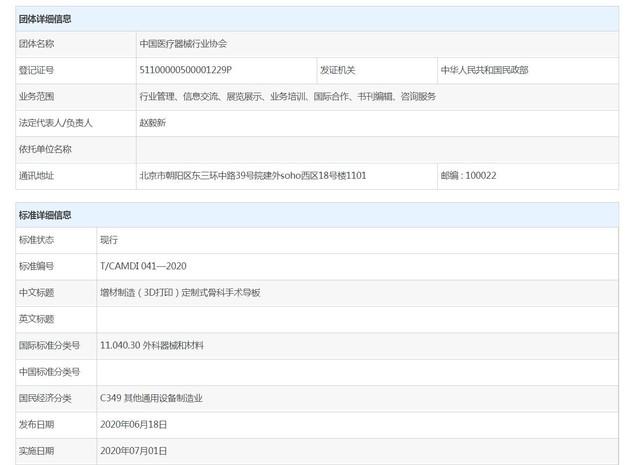
Task: Click the business scope text starting with 行业管理
Action: pyautogui.click(x=287, y=97)
